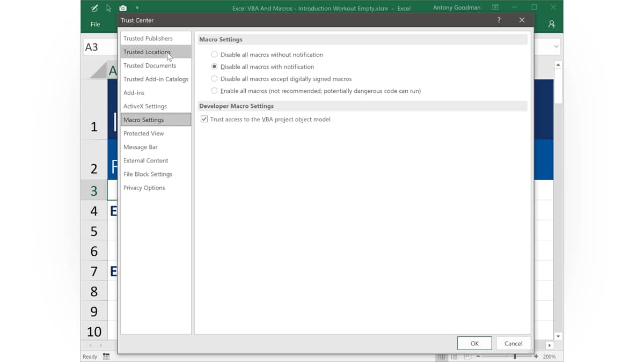Click previous sheet tab scroll arrow
The image size is (644, 362).
(90, 345)
